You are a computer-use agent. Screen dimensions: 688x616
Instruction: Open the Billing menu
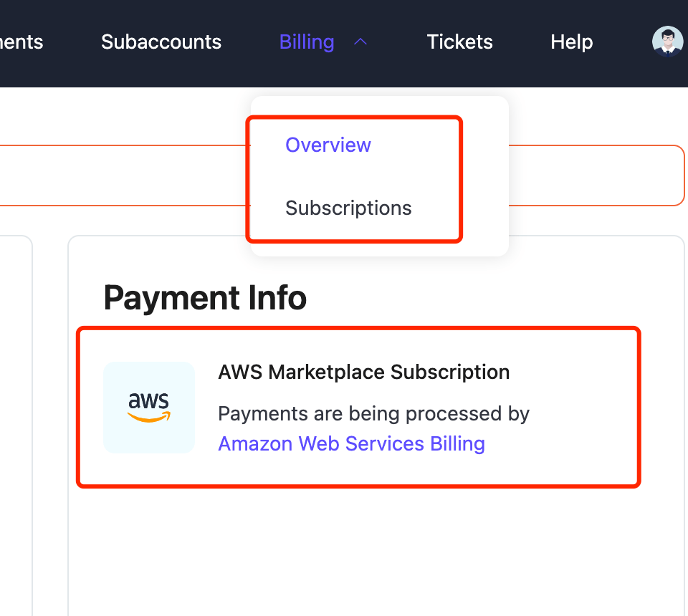click(307, 42)
